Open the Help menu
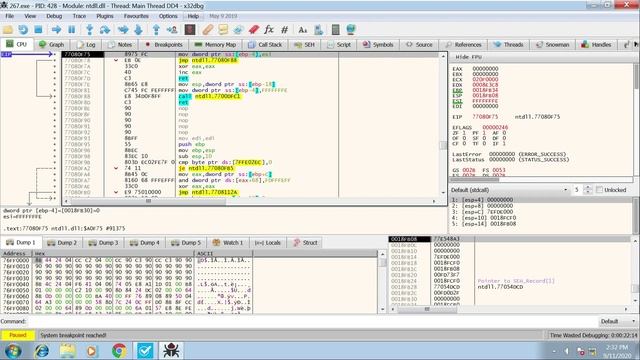This screenshot has width=640, height=360. 193,16
